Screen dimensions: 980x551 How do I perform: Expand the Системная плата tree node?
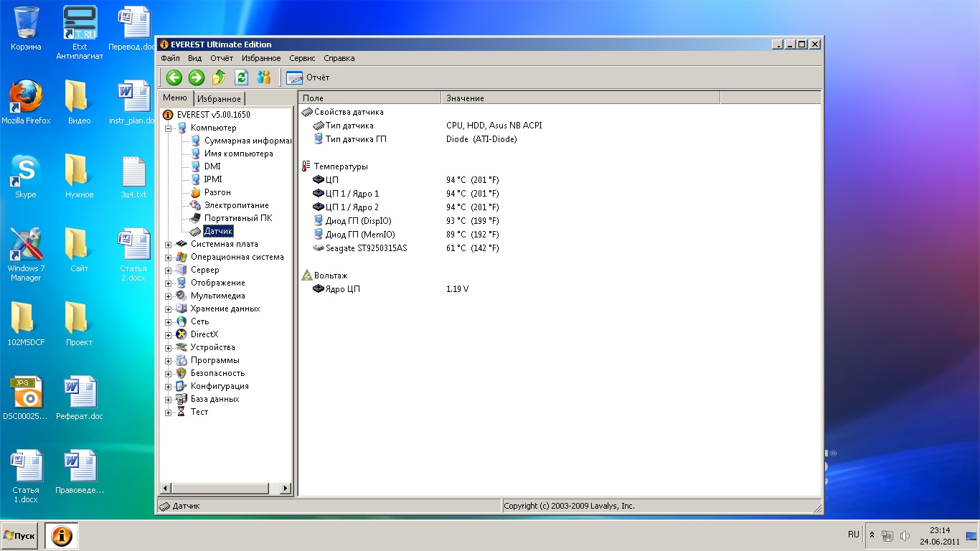(169, 245)
